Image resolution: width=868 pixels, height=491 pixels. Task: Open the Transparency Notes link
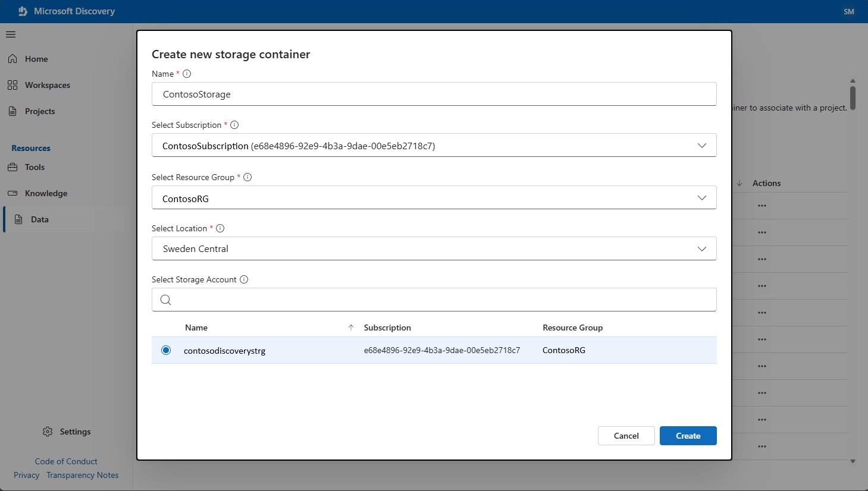83,475
